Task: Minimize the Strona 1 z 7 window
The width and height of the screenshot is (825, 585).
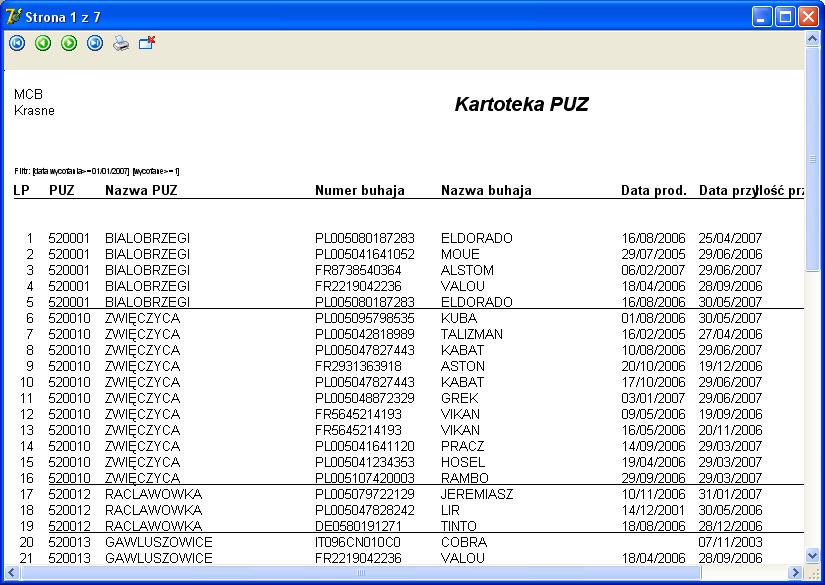Action: click(x=761, y=17)
